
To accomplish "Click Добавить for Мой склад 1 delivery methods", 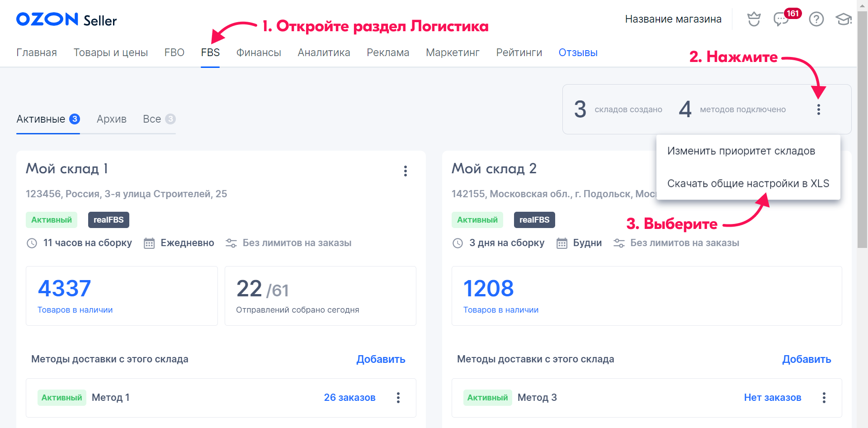I will [x=381, y=359].
